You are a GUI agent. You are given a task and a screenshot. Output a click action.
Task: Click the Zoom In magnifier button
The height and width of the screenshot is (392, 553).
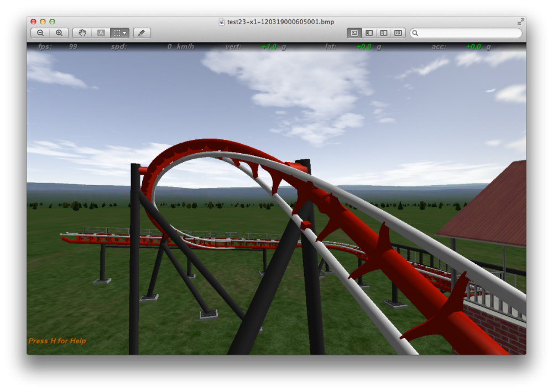[59, 33]
